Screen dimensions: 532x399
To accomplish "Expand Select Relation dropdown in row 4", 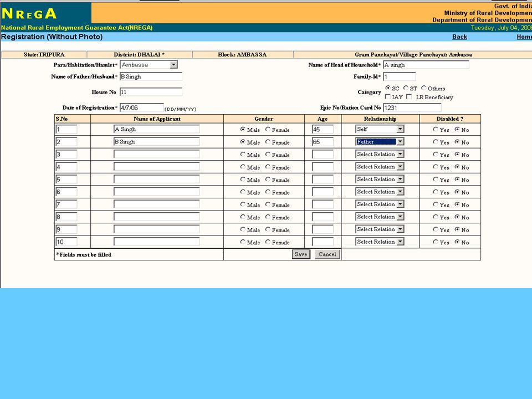I will click(x=380, y=167).
